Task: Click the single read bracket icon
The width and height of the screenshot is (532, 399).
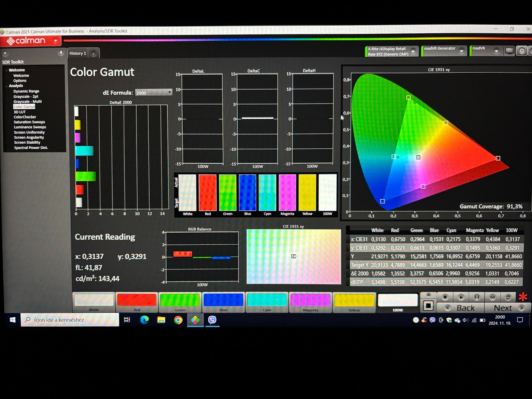Action: pos(477,297)
